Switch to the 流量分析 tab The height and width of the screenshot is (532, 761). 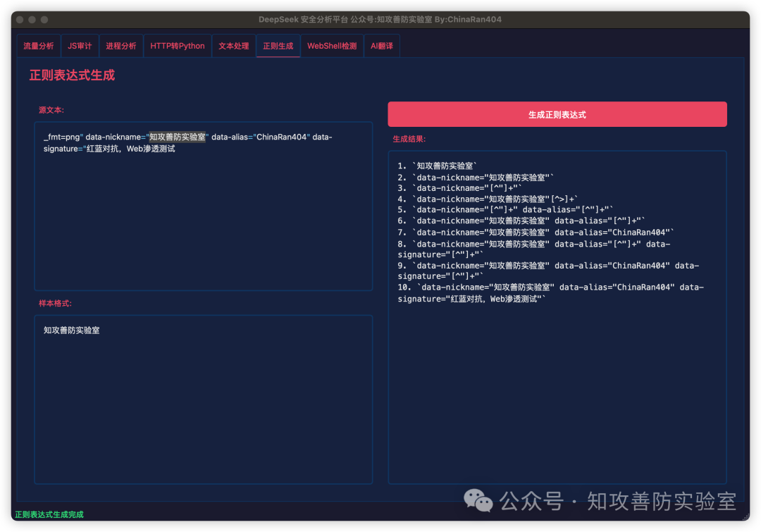click(38, 46)
